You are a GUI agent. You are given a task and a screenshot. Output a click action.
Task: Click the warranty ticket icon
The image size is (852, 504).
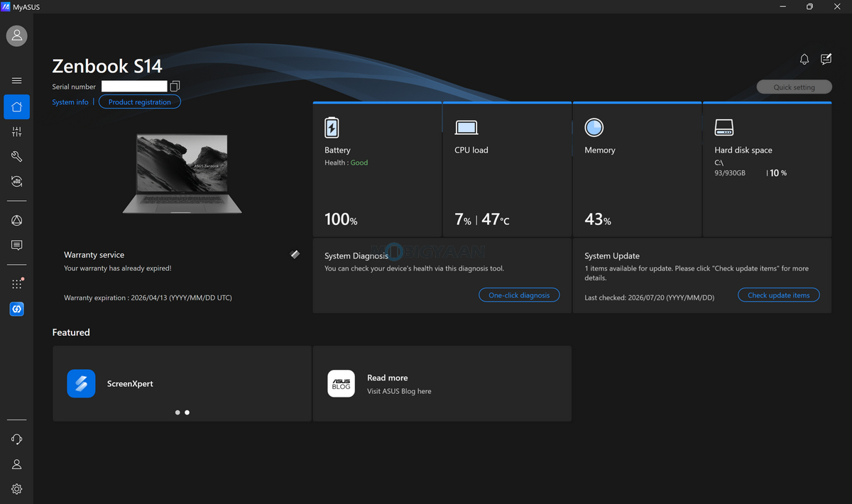[x=295, y=254]
